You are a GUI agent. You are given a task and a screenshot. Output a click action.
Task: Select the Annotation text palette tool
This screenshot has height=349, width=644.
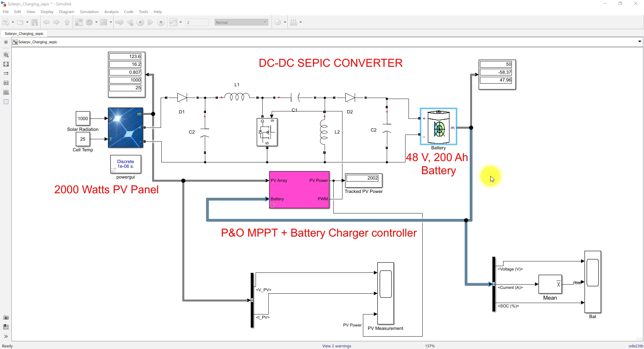pos(6,83)
